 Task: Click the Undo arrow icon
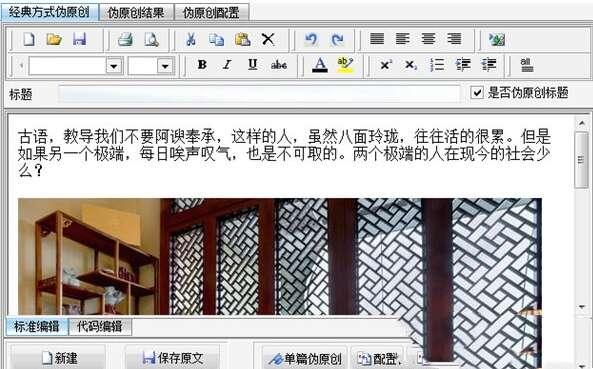coord(311,39)
